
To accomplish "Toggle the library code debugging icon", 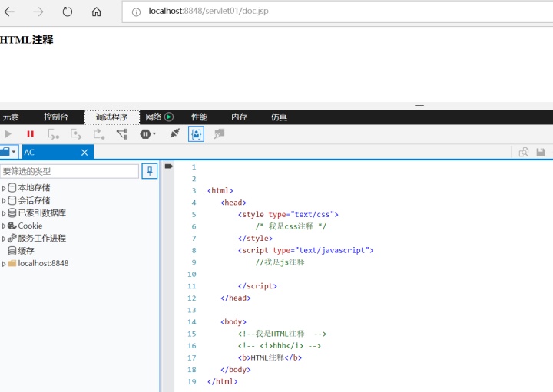I will (x=219, y=133).
